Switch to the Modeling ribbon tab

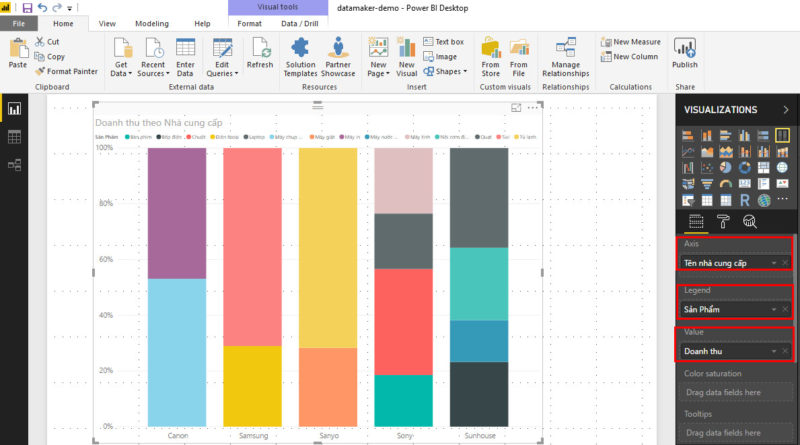[x=152, y=23]
